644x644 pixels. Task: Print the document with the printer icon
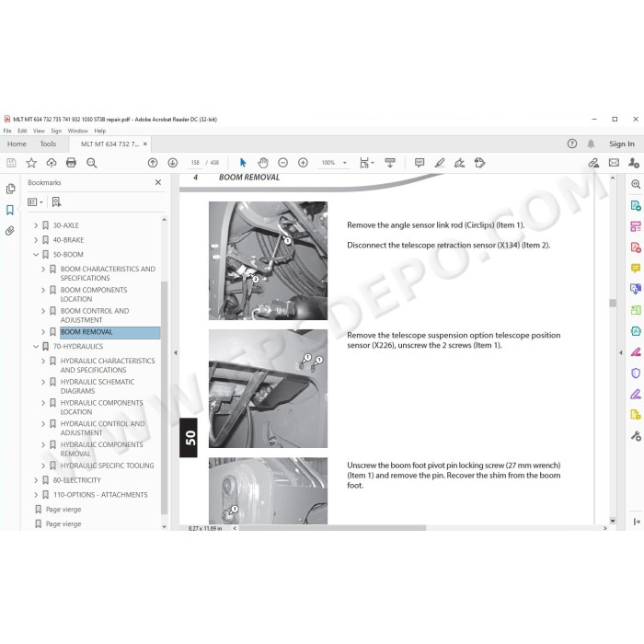click(x=71, y=163)
